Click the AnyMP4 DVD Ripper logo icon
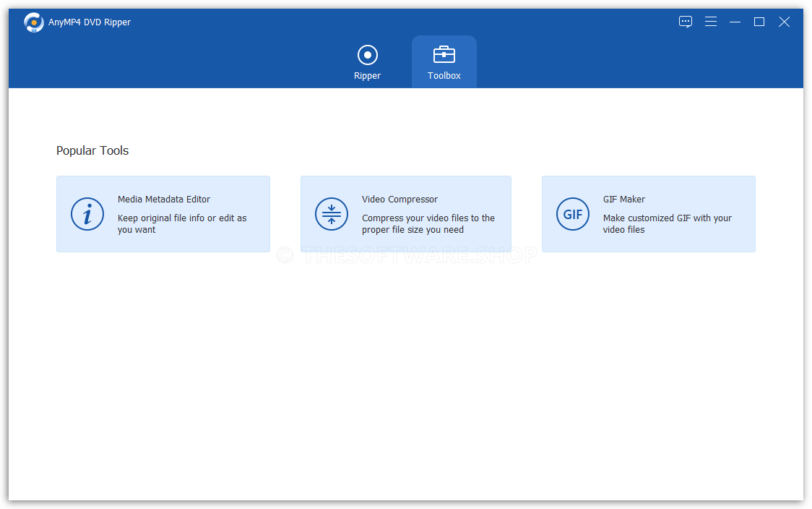This screenshot has width=812, height=509. 34,22
